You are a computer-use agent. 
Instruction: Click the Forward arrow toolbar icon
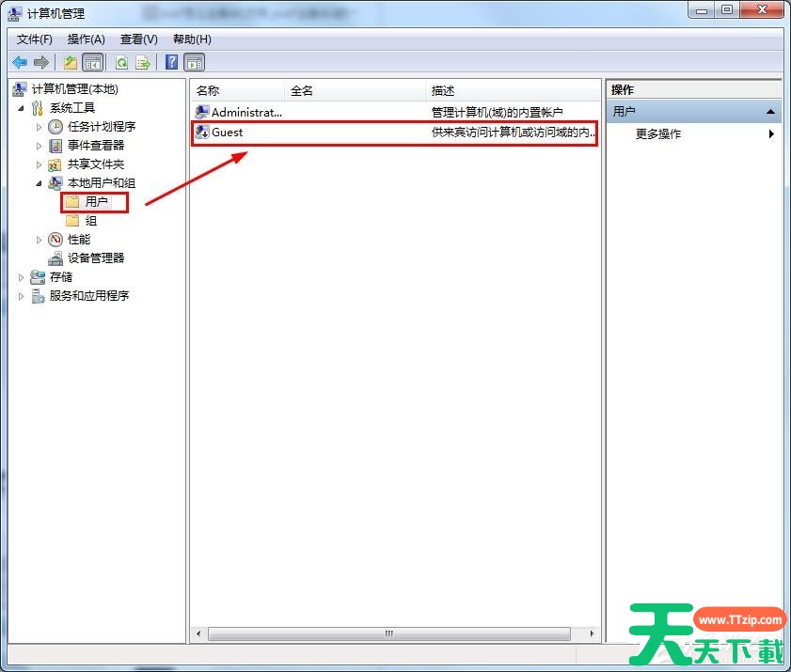[x=40, y=63]
